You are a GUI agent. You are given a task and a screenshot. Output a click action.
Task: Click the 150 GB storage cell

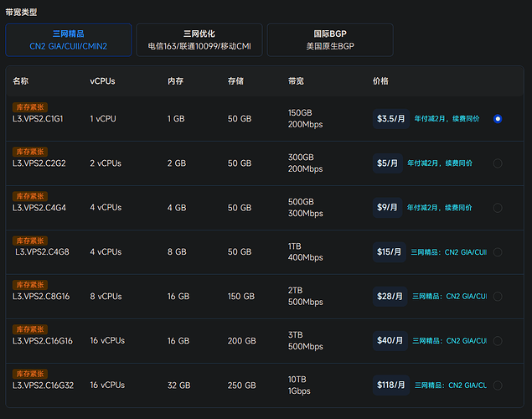point(241,296)
